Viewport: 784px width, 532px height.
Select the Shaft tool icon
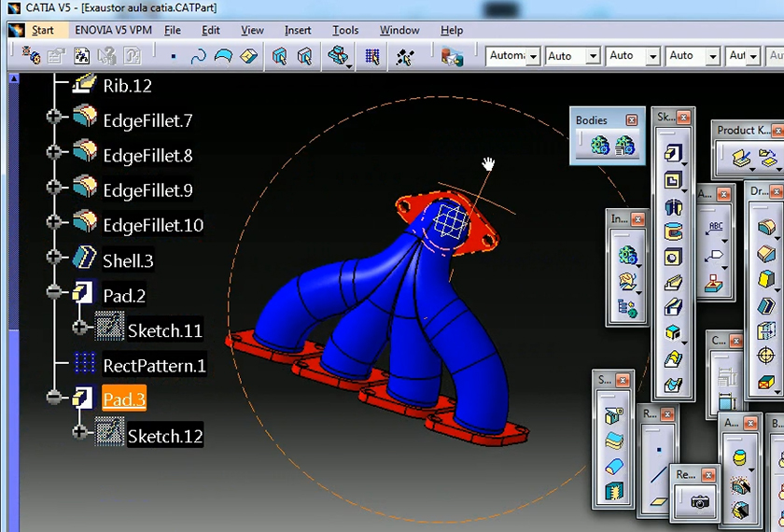pos(672,206)
